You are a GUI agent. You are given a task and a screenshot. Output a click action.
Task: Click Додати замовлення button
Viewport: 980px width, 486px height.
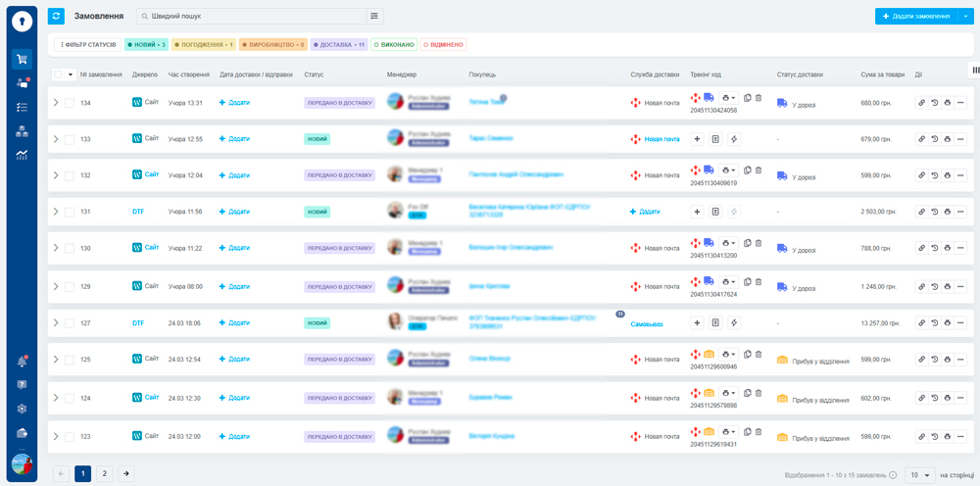point(916,17)
